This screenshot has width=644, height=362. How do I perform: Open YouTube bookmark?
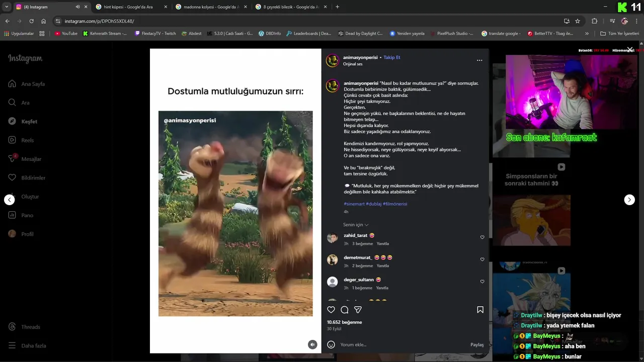point(66,34)
